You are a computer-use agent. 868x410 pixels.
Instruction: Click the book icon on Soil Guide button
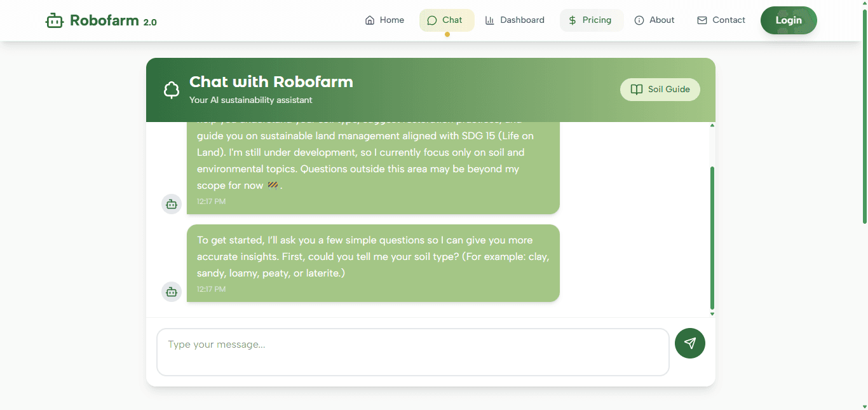636,90
